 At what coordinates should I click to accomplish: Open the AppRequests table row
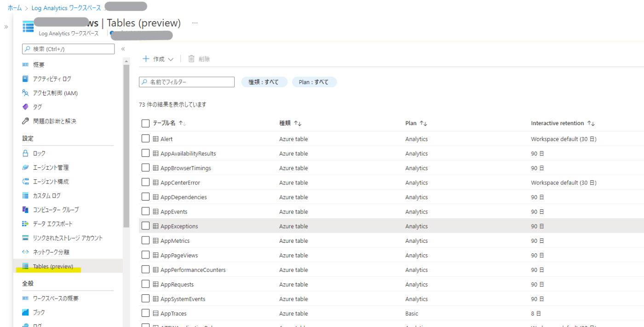pos(391,284)
